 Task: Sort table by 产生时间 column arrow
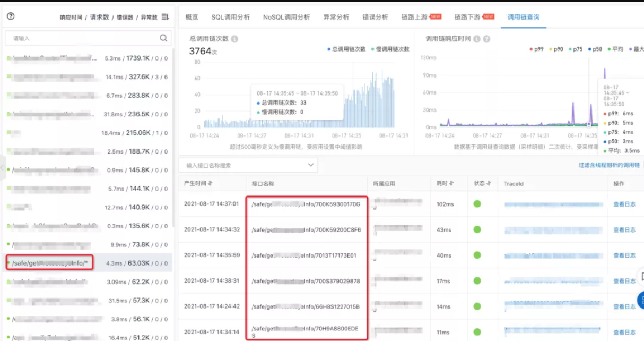coord(211,183)
